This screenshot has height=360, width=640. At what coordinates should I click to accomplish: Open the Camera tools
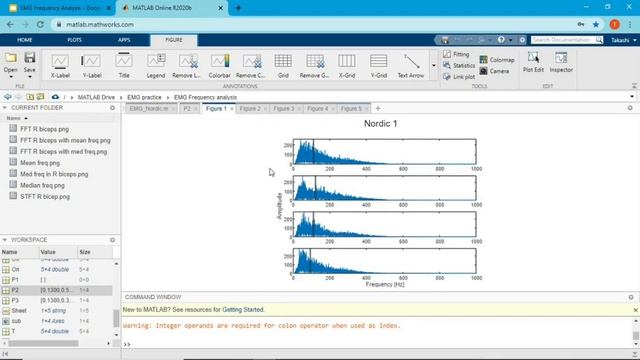(x=494, y=71)
